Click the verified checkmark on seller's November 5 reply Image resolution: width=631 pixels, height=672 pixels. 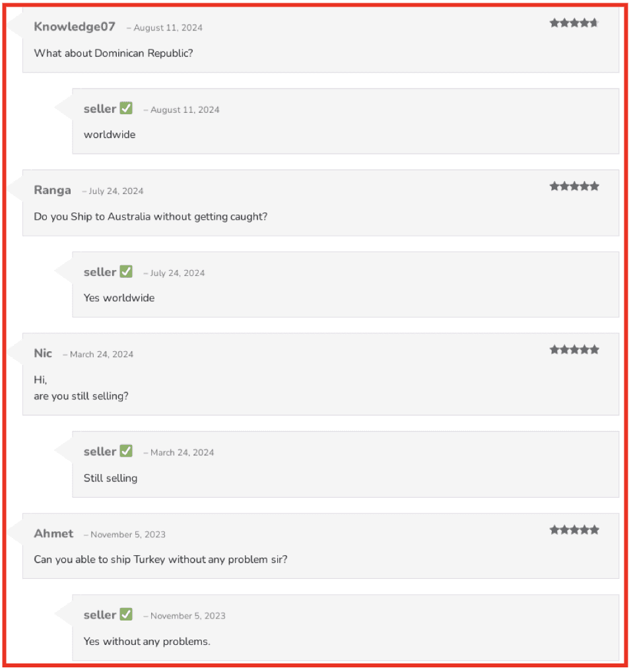126,614
